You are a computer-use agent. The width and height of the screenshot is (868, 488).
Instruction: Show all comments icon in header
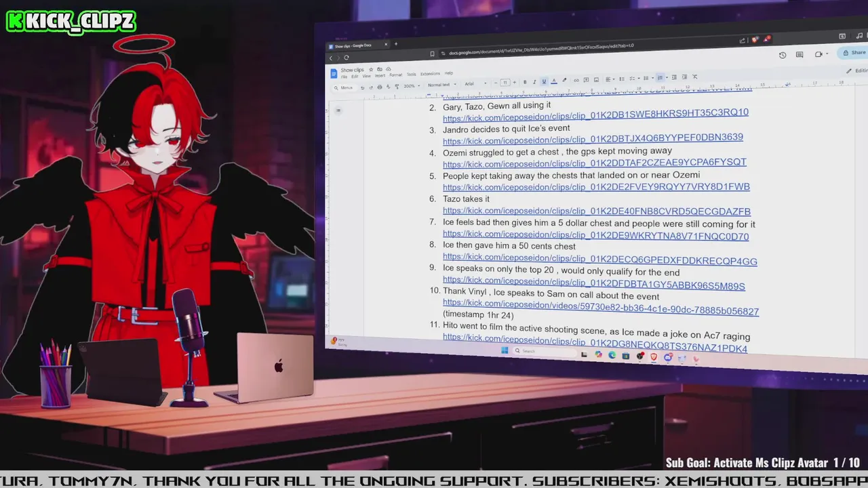800,55
